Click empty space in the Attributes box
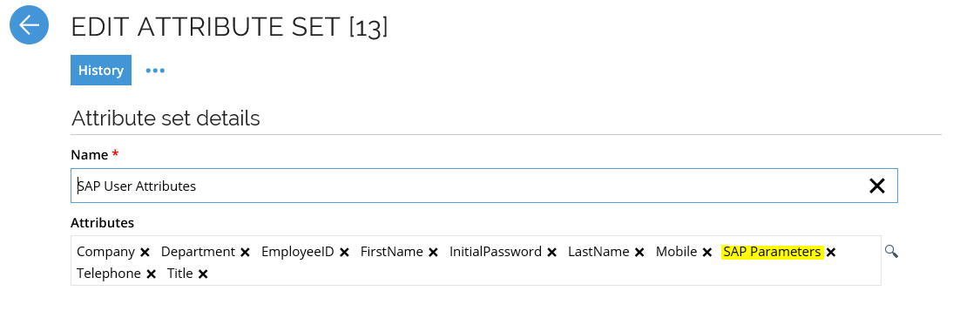Image resolution: width=980 pixels, height=318 pixels. (537, 274)
